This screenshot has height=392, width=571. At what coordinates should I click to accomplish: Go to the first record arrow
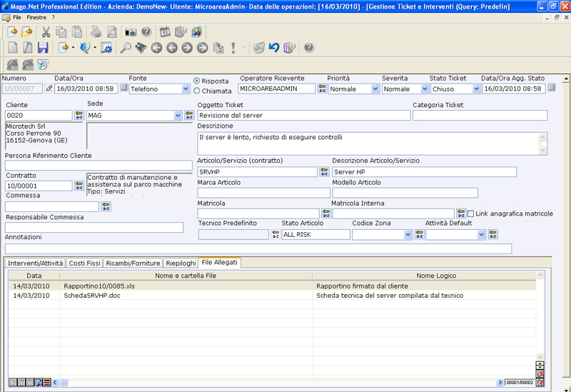point(156,48)
